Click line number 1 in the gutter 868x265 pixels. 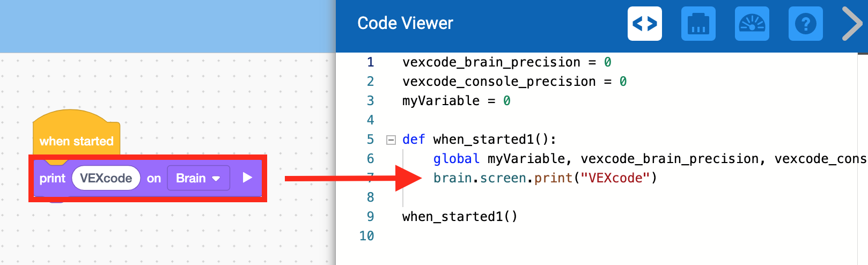click(370, 62)
